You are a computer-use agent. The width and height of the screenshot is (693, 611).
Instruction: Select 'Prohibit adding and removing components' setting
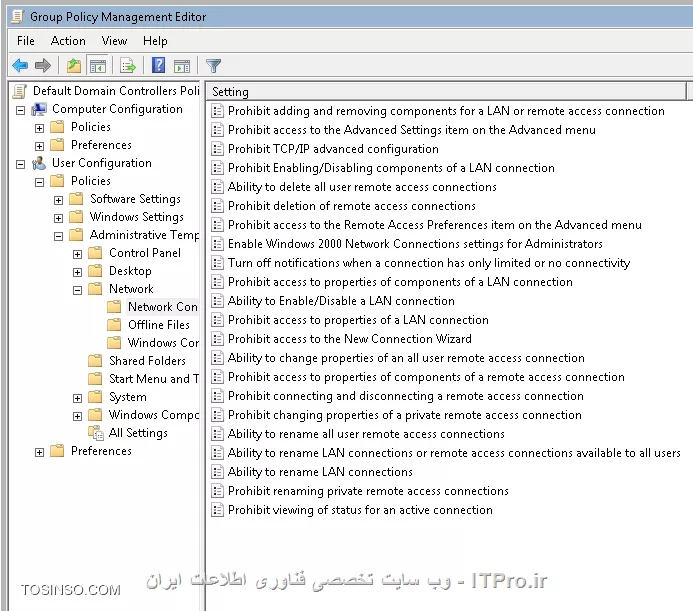(446, 111)
